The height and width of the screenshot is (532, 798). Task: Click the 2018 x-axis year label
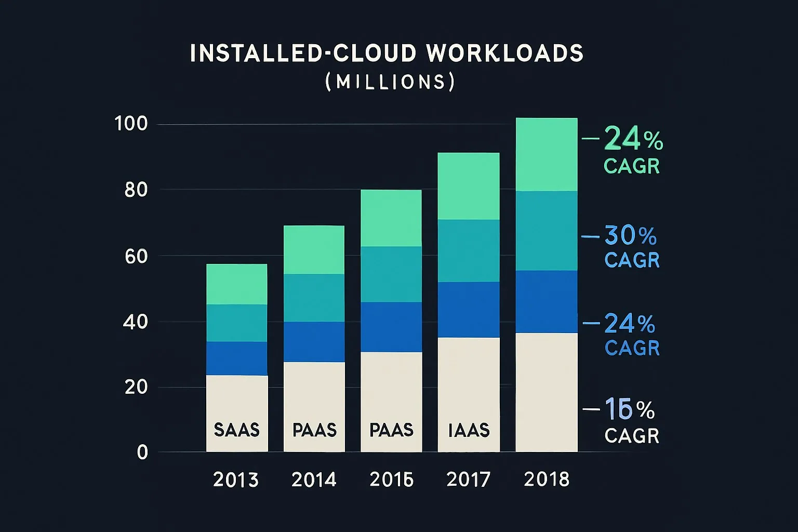[547, 479]
